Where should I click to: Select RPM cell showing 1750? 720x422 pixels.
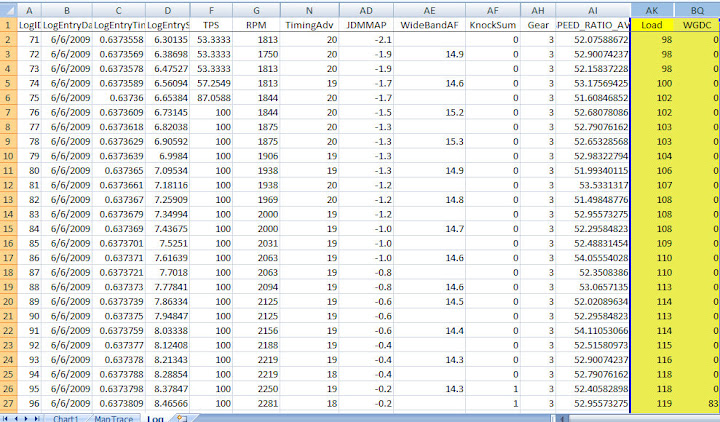coord(256,54)
